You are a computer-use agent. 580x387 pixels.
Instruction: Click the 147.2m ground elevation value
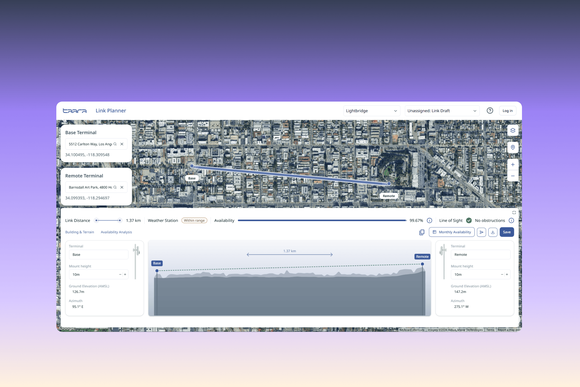point(460,292)
